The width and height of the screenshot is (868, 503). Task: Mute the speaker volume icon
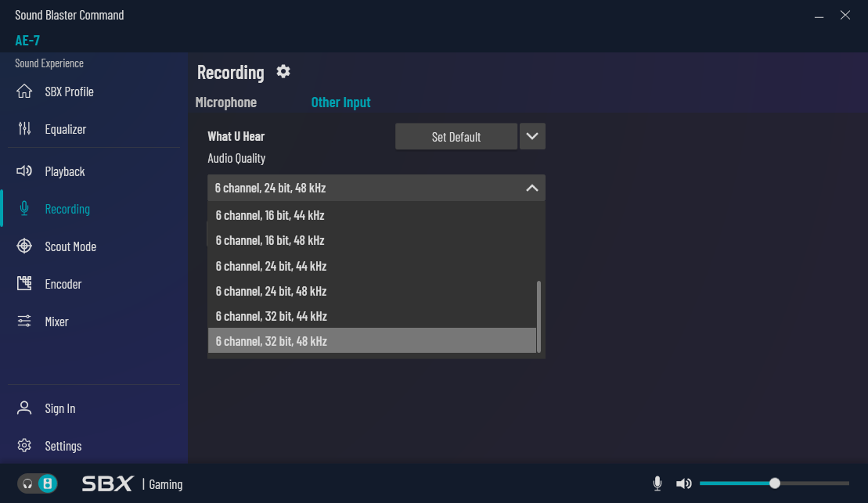683,483
